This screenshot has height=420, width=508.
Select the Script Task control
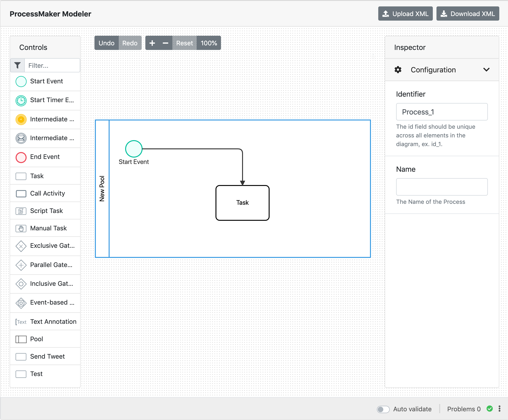(x=45, y=210)
